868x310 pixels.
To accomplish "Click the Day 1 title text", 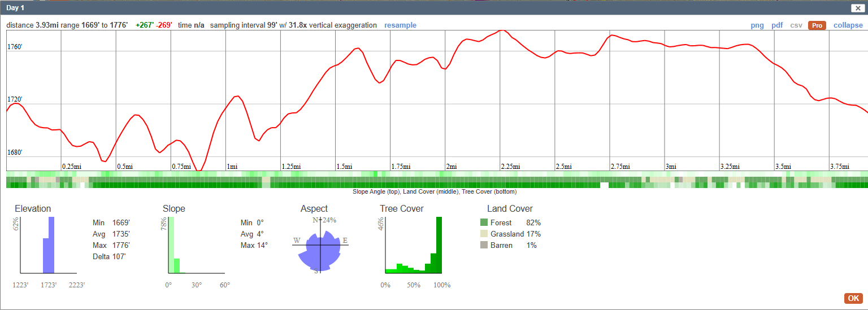I will (16, 8).
